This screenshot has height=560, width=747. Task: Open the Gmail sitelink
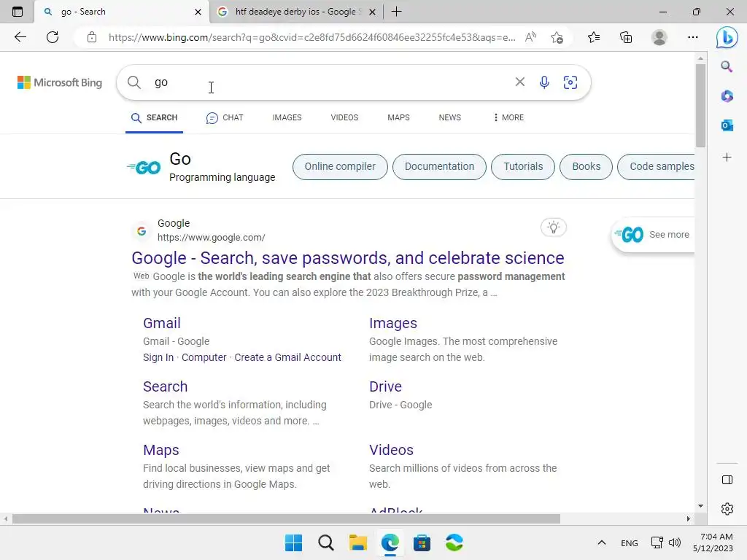(162, 323)
